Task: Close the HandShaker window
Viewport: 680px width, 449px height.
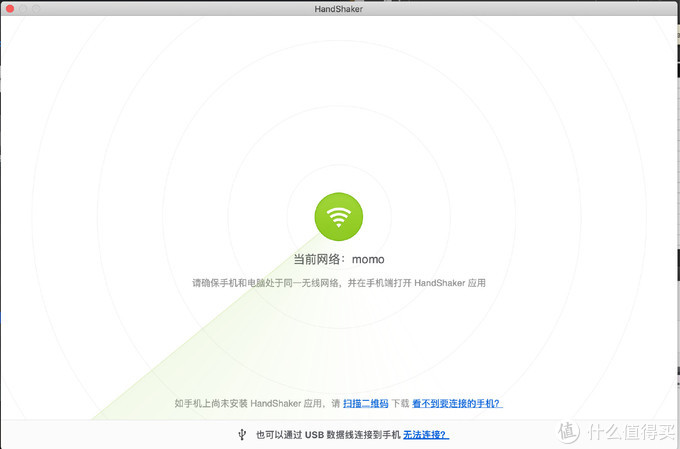Action: pyautogui.click(x=10, y=9)
